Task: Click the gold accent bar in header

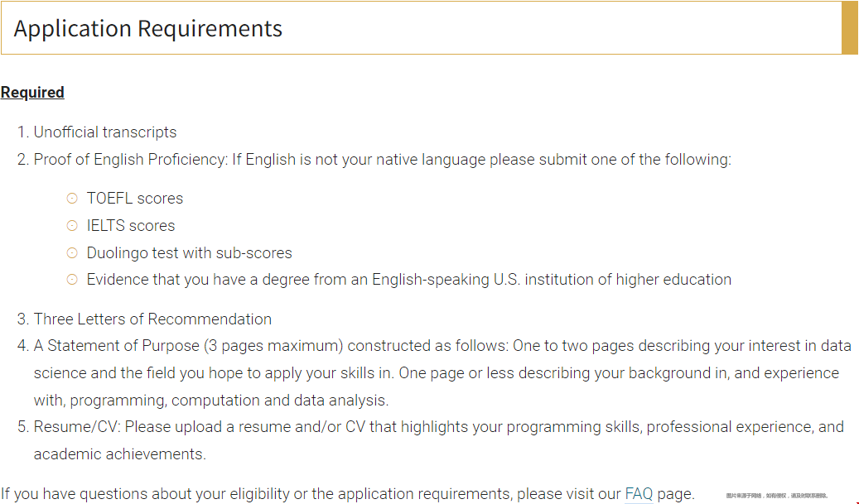Action: tap(850, 27)
